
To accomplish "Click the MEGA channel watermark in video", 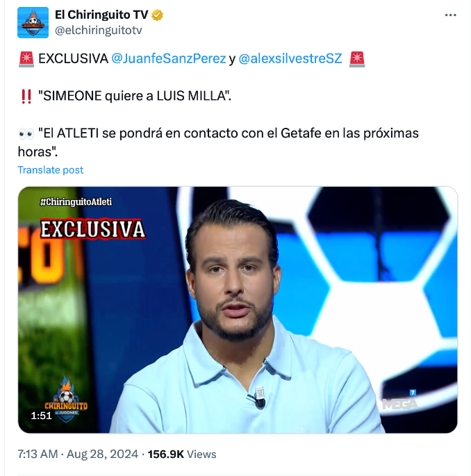I will tap(399, 400).
